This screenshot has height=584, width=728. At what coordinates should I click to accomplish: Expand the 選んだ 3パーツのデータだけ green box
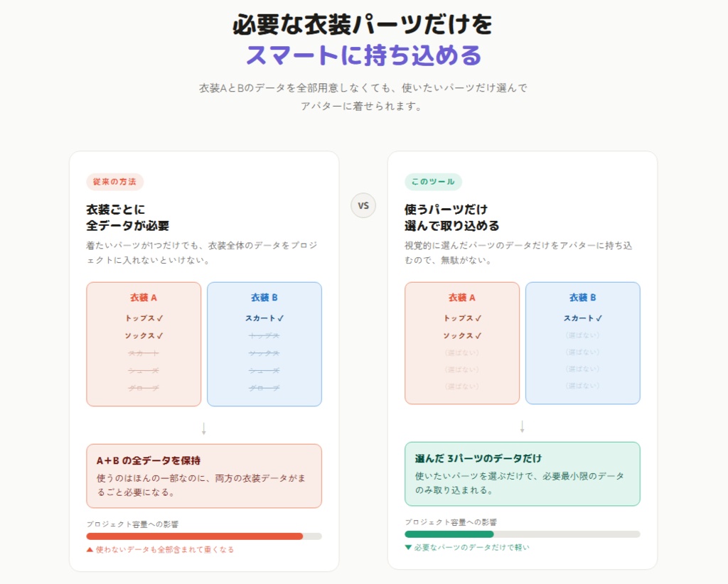coord(523,474)
